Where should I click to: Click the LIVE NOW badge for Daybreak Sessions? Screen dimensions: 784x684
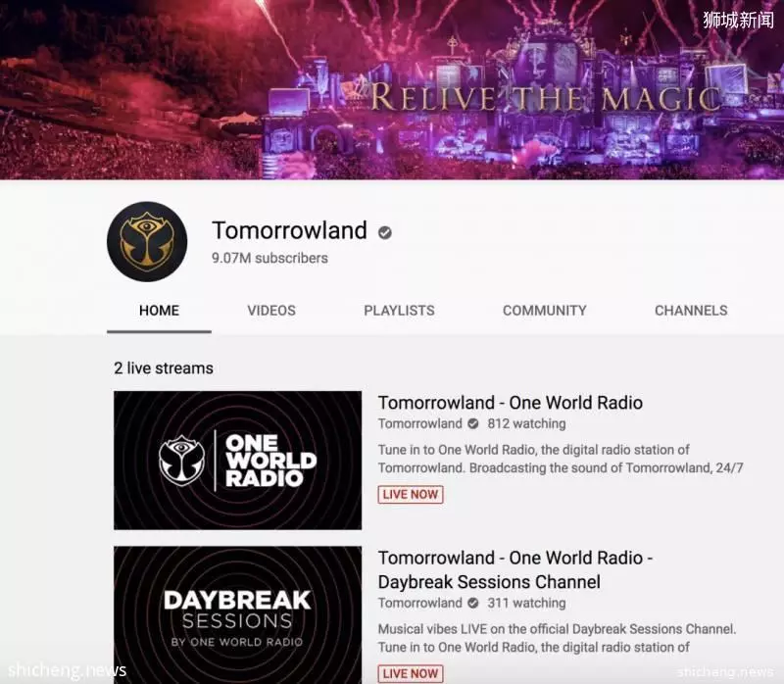click(x=411, y=673)
